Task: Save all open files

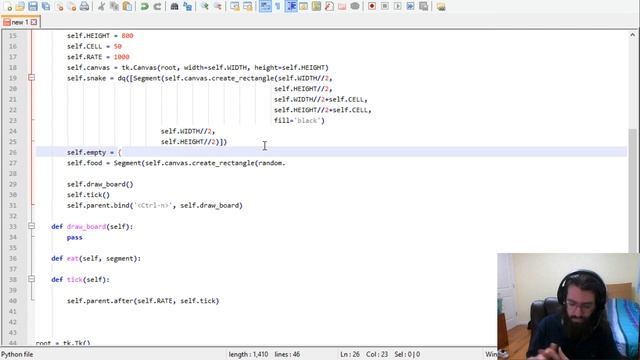Action: pyautogui.click(x=46, y=6)
